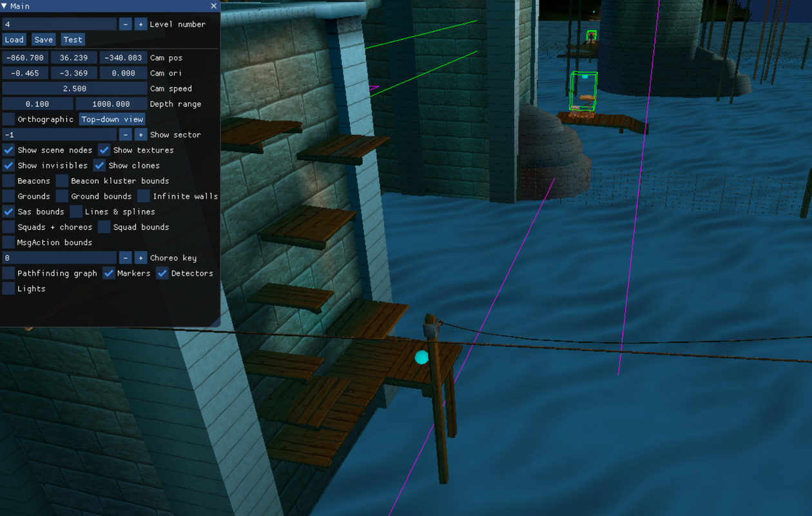
Task: Click the Depth range maximum 1000.000
Action: 111,104
